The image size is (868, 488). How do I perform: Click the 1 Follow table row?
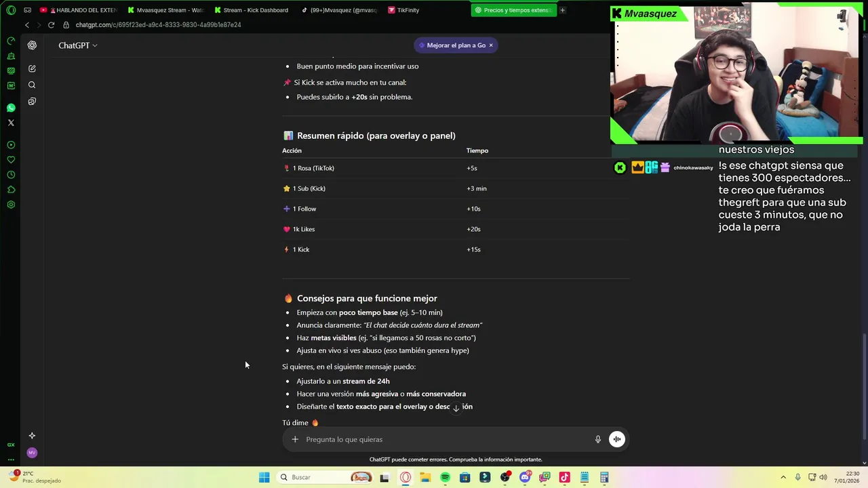click(456, 209)
